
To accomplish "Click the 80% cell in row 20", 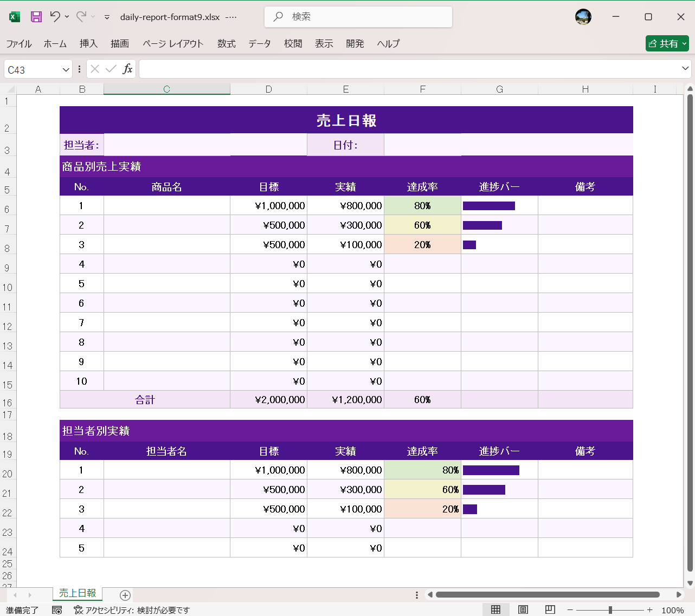I will coord(423,470).
